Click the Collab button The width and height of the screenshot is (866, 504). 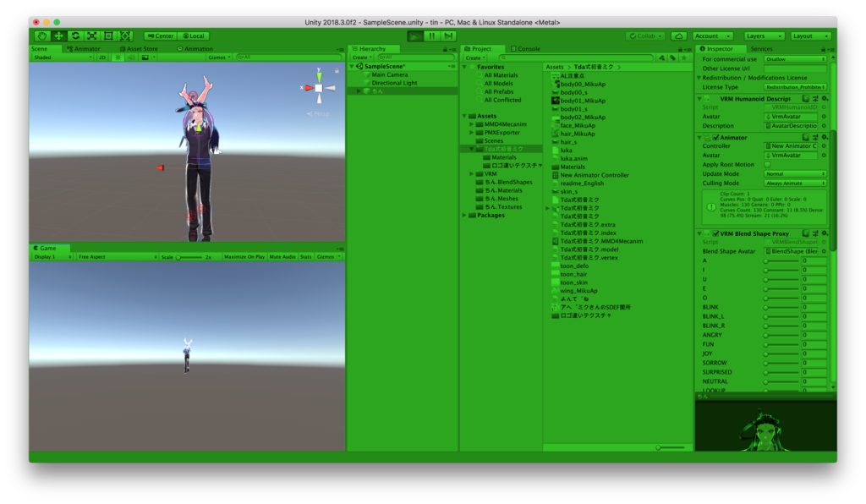[x=645, y=36]
